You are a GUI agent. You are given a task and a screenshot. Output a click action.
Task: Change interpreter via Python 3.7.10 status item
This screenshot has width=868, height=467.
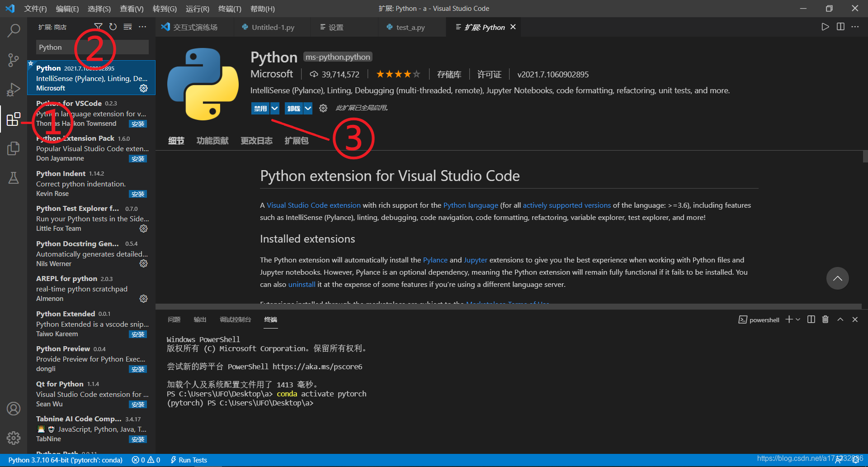tap(66, 460)
